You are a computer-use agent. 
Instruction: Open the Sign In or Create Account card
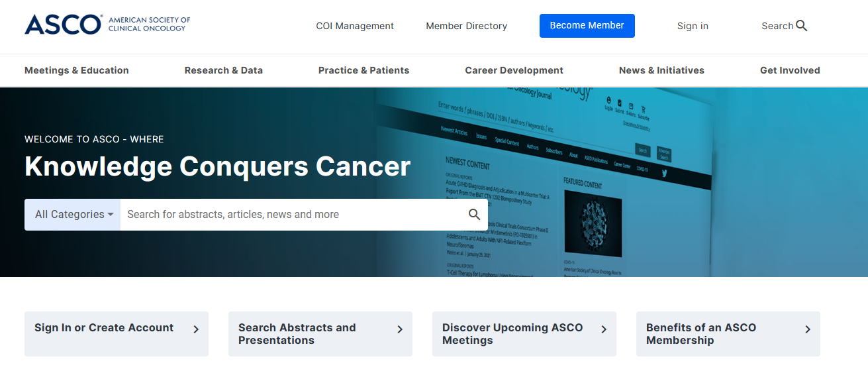(x=117, y=334)
